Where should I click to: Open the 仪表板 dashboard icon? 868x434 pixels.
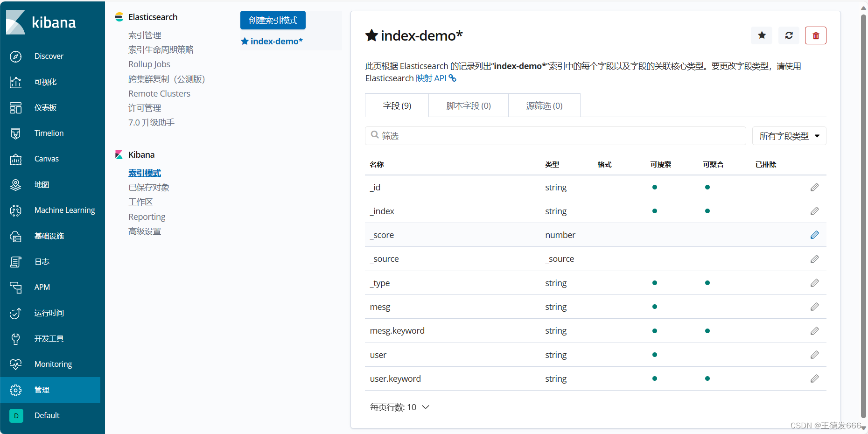pos(15,108)
